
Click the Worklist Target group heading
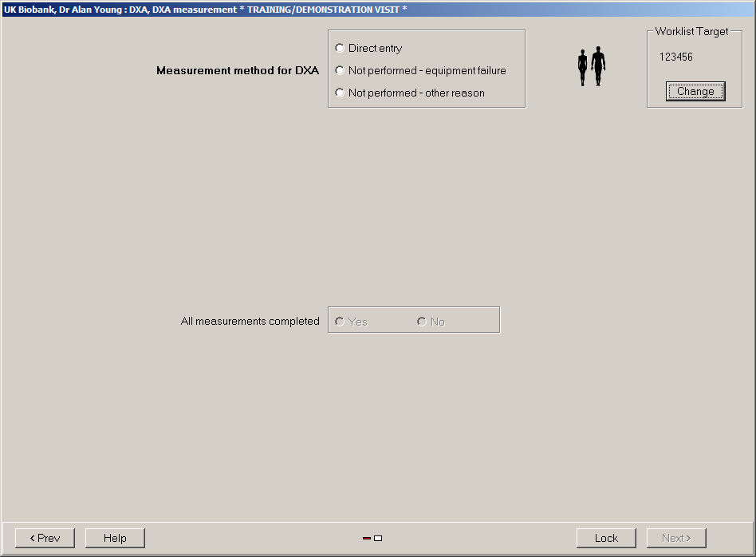pos(691,32)
